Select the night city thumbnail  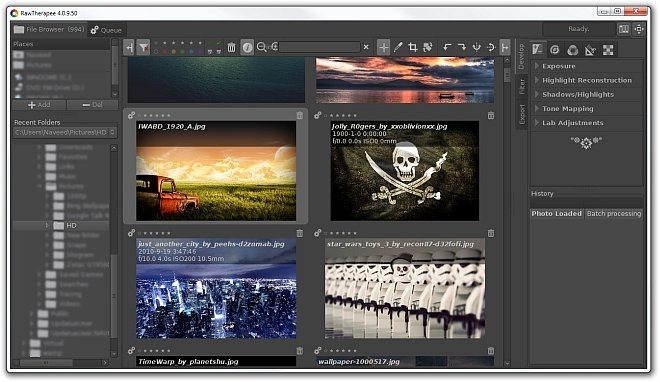tap(216, 289)
